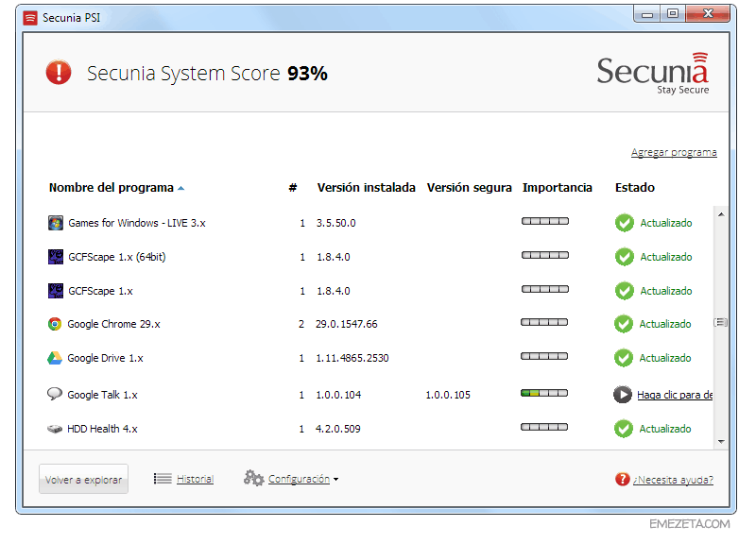Click the scrollbar up arrow in program list

click(721, 214)
